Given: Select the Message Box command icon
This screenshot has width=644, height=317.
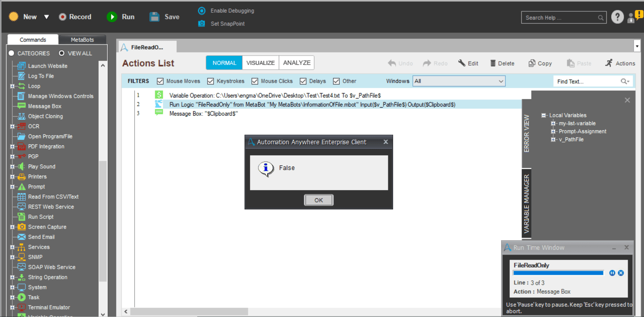Looking at the screenshot, I should coord(21,106).
